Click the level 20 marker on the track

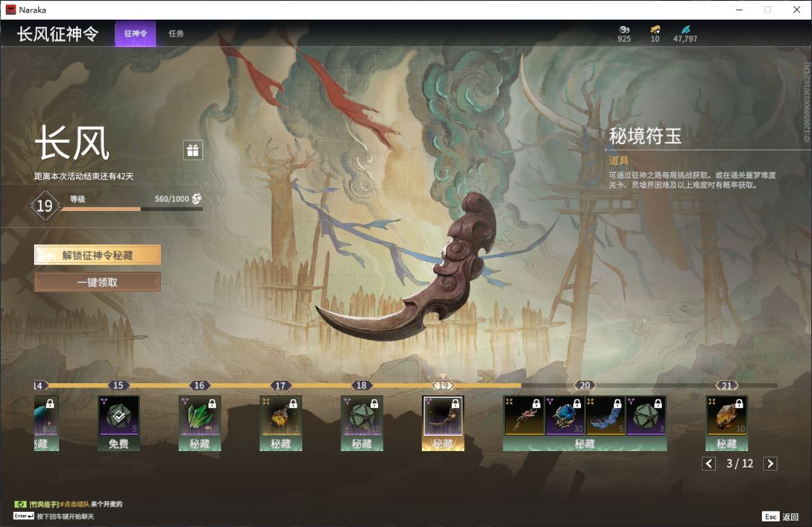click(x=585, y=385)
